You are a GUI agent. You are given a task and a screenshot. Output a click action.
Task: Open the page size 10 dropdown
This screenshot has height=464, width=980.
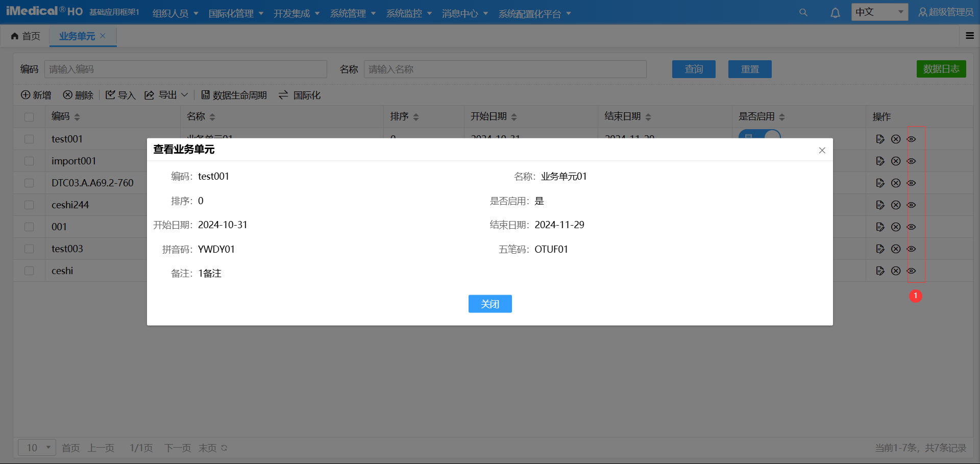tap(37, 448)
